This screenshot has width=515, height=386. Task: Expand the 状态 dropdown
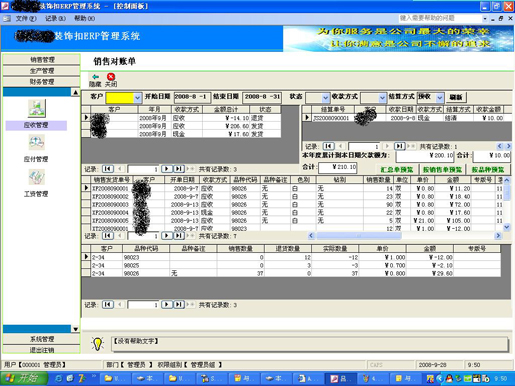[x=326, y=98]
